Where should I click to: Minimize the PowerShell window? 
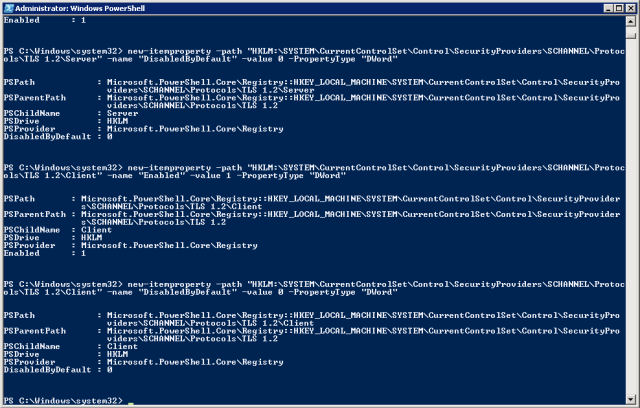point(608,8)
